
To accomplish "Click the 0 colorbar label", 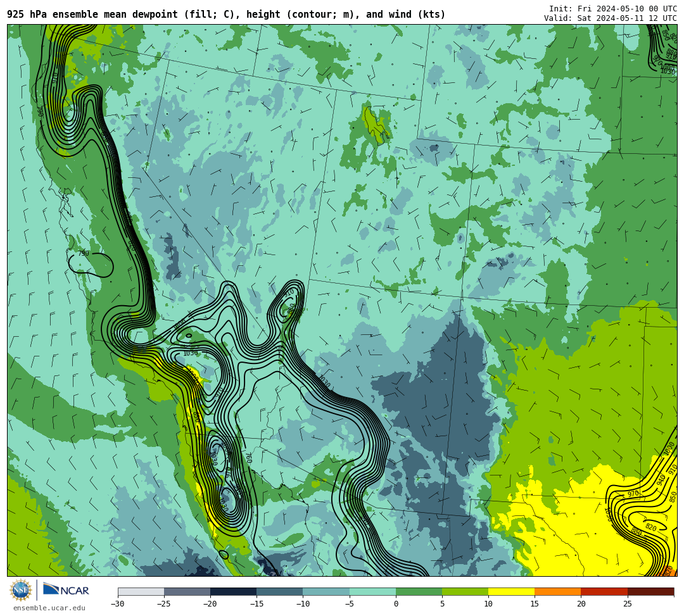I will pos(396,604).
